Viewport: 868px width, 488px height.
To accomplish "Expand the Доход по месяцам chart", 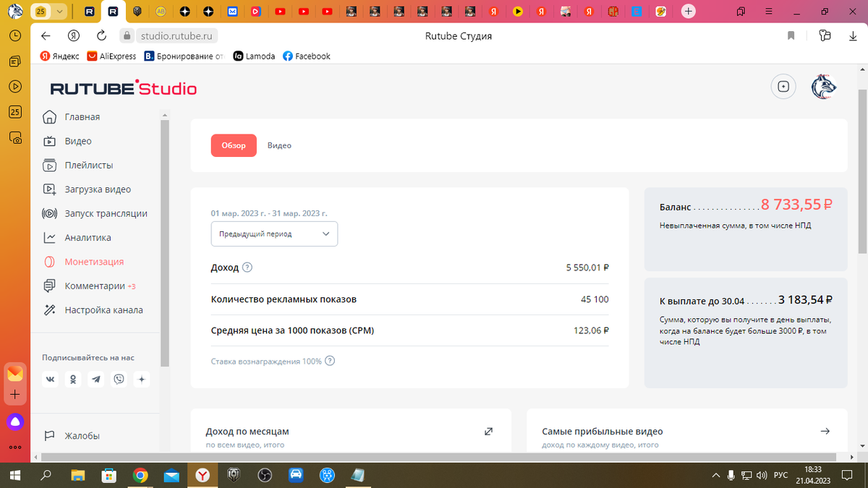I will click(x=488, y=432).
